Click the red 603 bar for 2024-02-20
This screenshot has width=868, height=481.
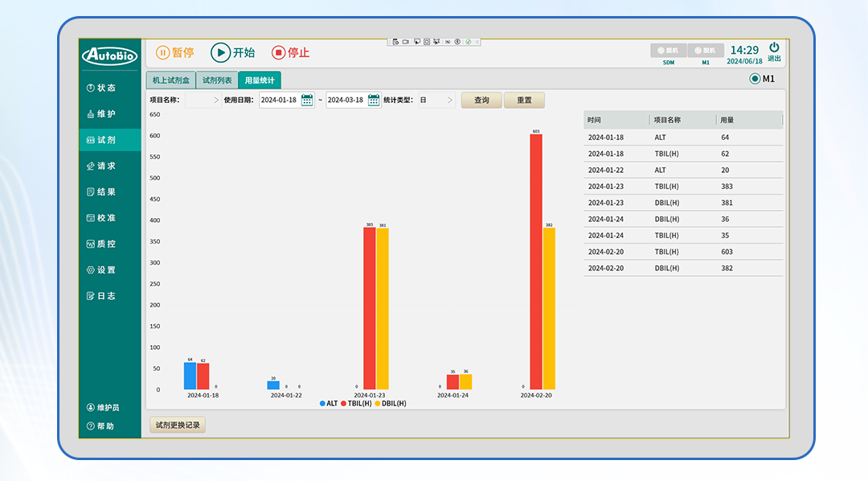[x=536, y=261]
